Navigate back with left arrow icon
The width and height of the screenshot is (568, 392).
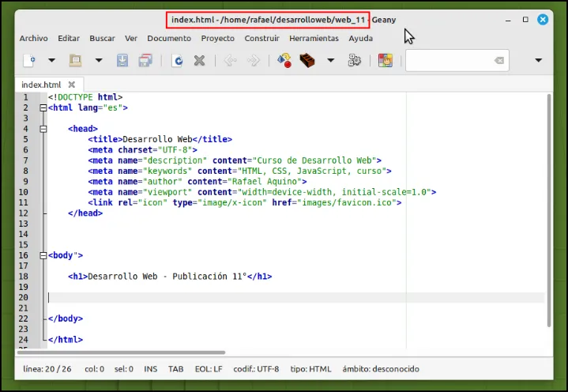(x=230, y=60)
